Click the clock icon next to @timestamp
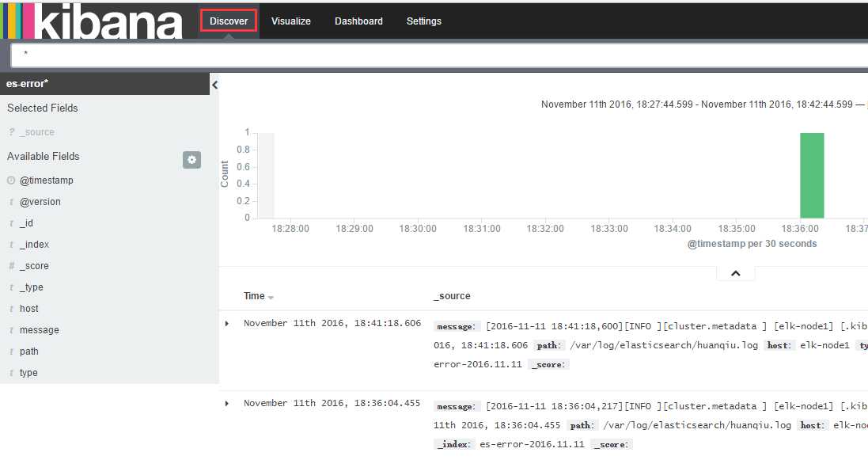Viewport: 868px width, 475px height. pyautogui.click(x=11, y=180)
